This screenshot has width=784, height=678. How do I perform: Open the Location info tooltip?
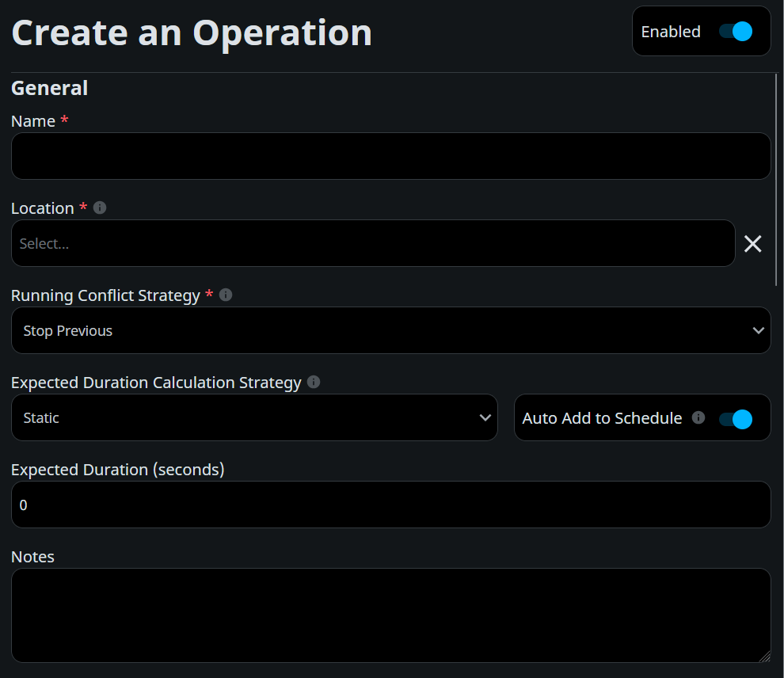[99, 208]
